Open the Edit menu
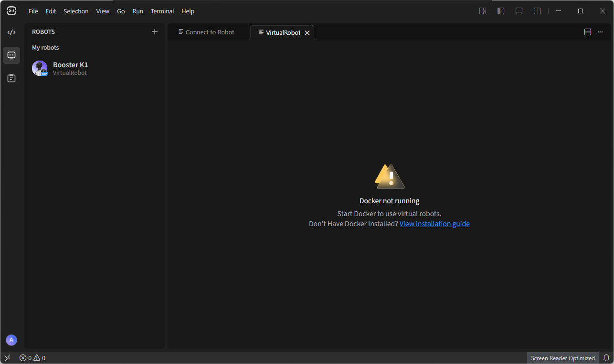614x364 pixels. point(51,11)
